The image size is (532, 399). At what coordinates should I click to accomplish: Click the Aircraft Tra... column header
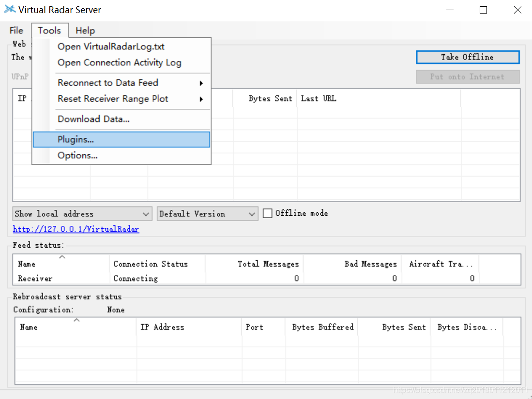pos(440,264)
